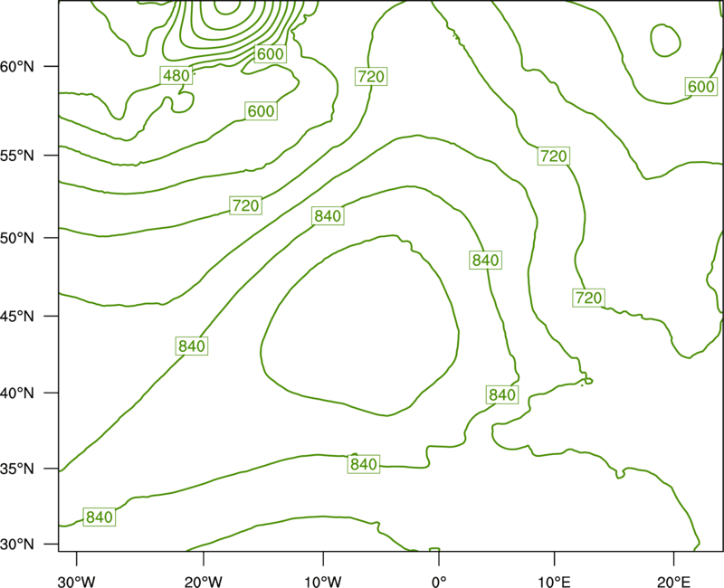Select the 720 label at 55°N, 10°E
The width and height of the screenshot is (724, 588).
(553, 156)
